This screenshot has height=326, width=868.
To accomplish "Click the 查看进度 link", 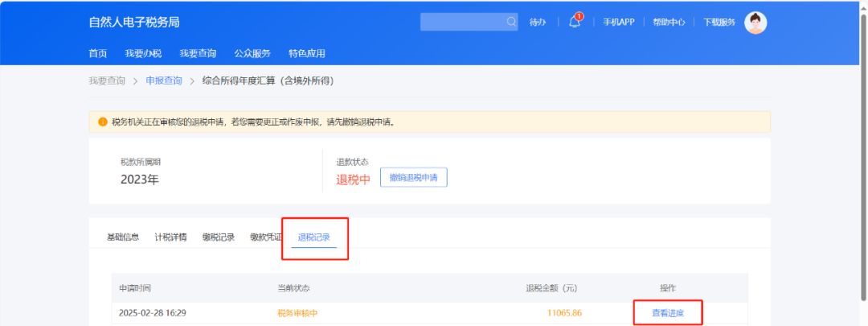I will point(668,313).
